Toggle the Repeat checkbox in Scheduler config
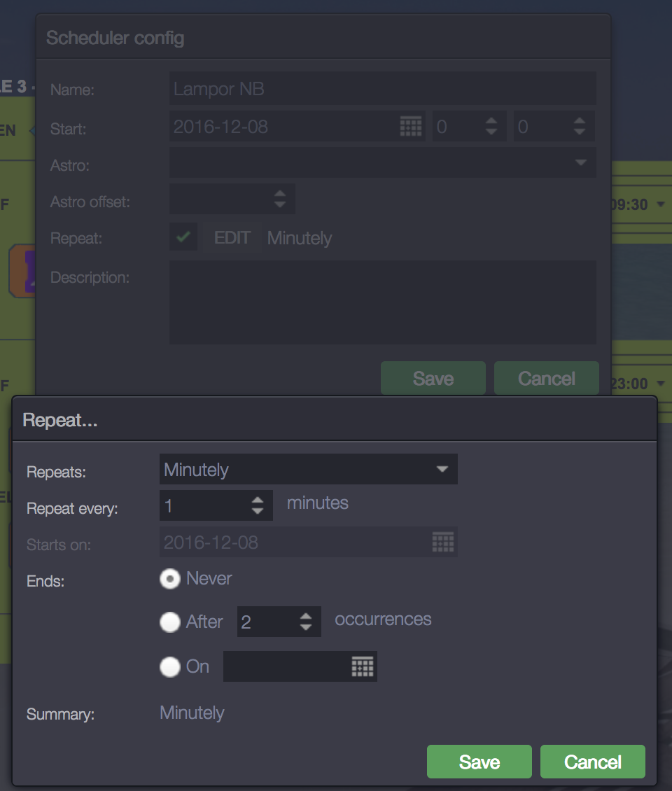672x791 pixels. point(183,237)
